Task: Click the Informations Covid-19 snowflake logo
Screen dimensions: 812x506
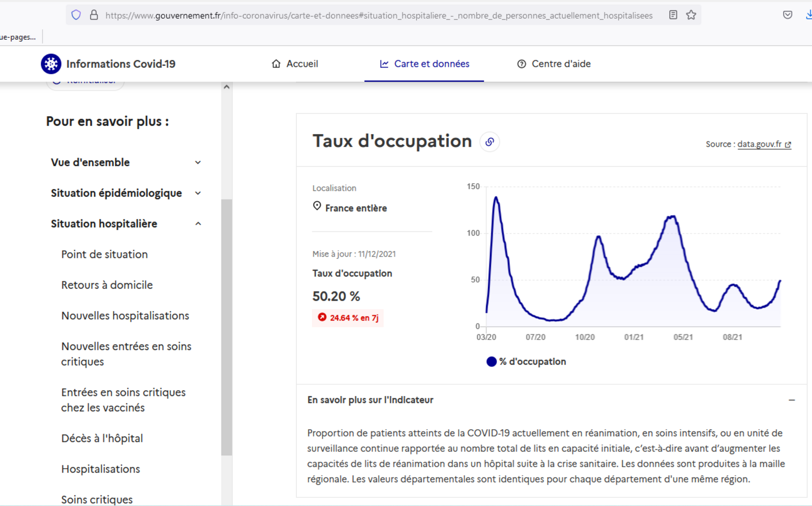Action: [x=51, y=64]
